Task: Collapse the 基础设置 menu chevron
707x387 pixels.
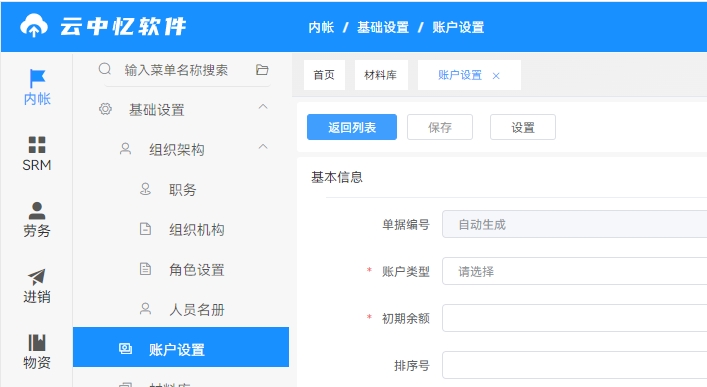Action: (x=263, y=107)
